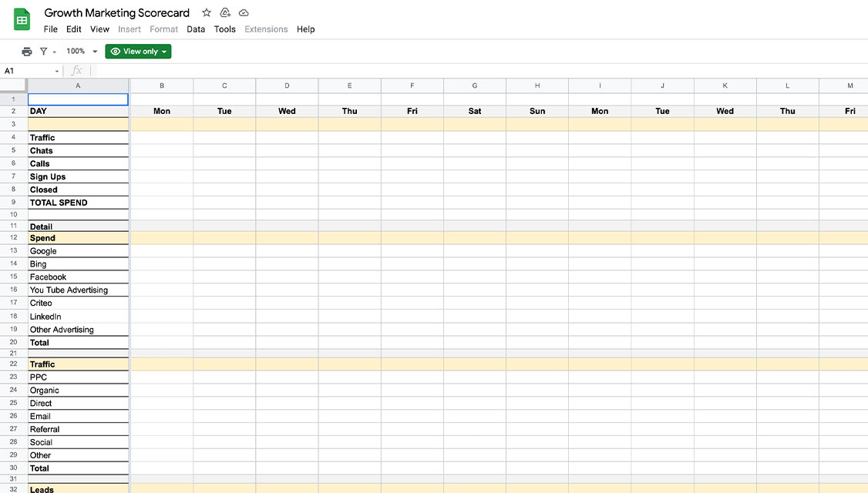Select column A header
The image size is (868, 493).
coord(78,86)
